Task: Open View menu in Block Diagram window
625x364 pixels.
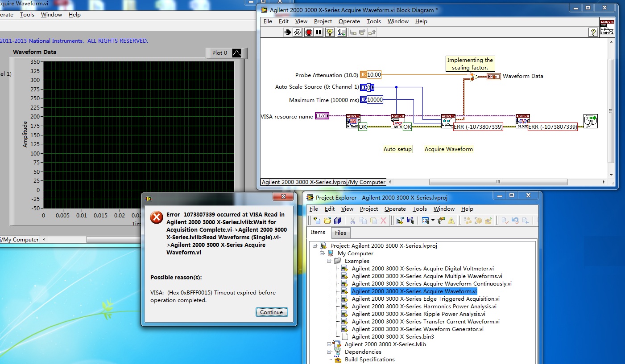Action: (301, 21)
